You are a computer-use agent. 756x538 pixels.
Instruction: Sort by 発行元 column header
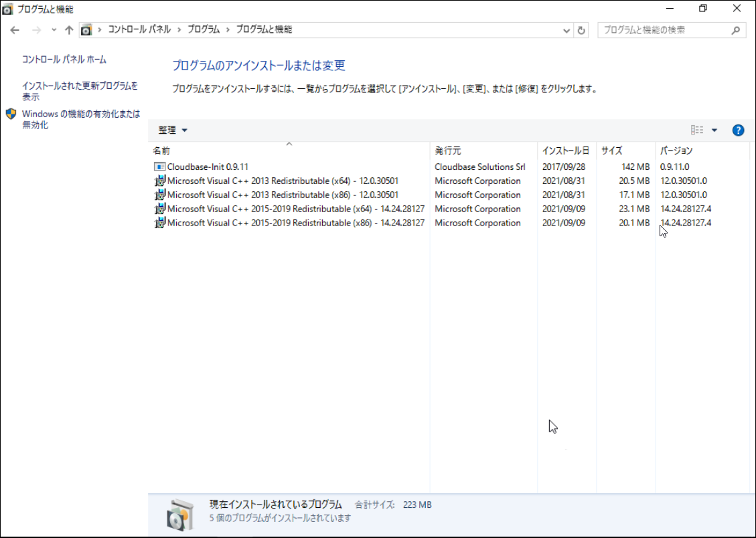483,151
